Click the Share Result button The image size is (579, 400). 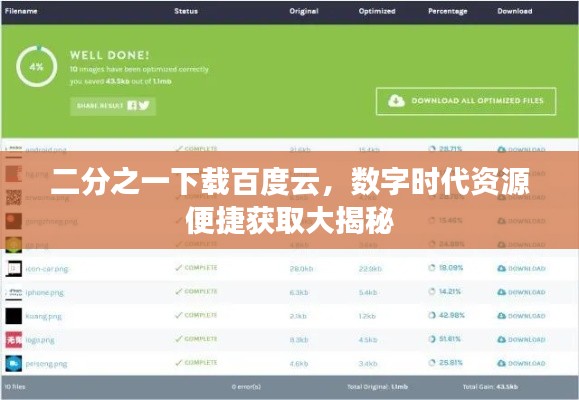coord(113,106)
